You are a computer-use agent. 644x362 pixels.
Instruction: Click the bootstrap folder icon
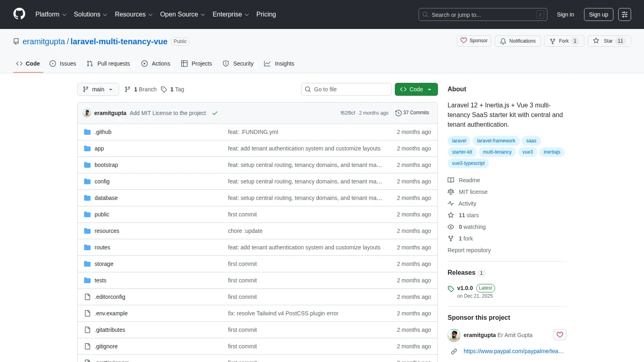87,165
